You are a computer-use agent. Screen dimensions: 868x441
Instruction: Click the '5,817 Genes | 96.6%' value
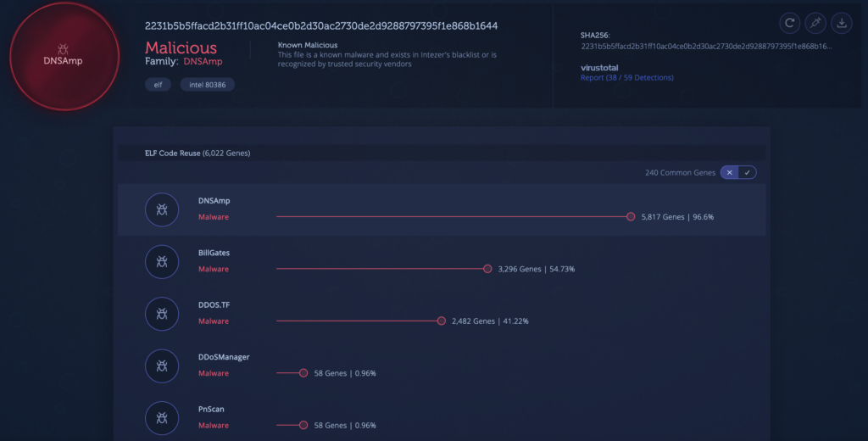pyautogui.click(x=677, y=216)
